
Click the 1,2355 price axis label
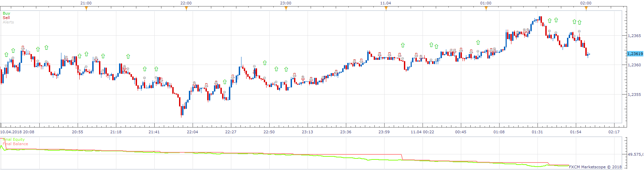point(634,95)
